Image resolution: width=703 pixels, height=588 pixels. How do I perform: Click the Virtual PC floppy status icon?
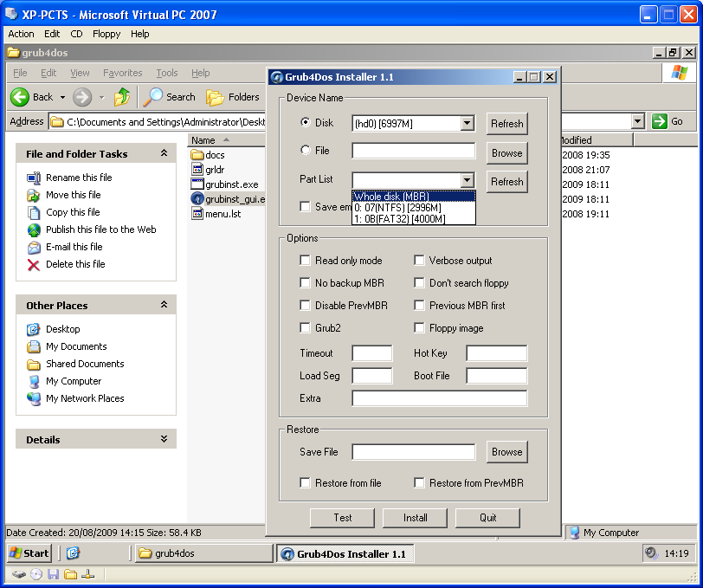click(x=54, y=574)
